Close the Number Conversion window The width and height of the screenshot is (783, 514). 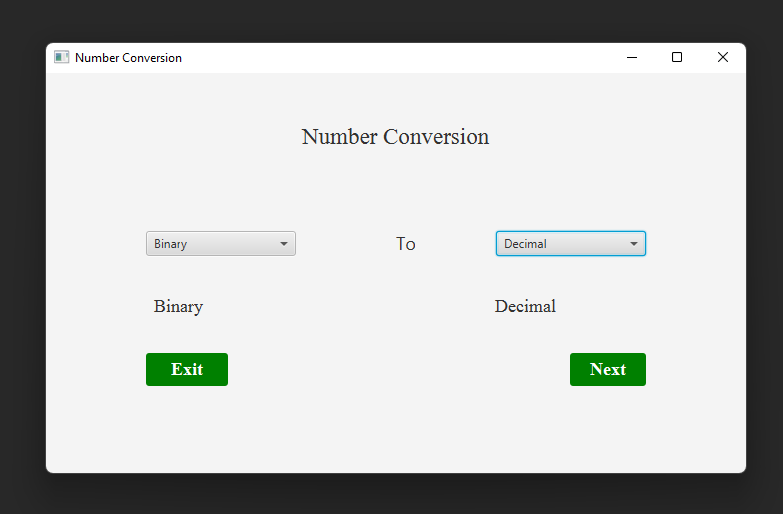(x=723, y=57)
